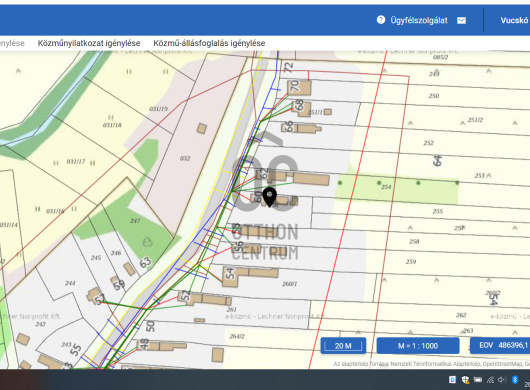Select parcel label 247 in green area
The width and height of the screenshot is (530, 390).
point(135,221)
